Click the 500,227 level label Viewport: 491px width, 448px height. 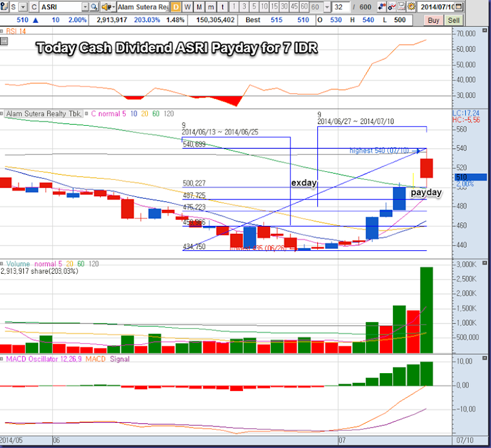[194, 183]
